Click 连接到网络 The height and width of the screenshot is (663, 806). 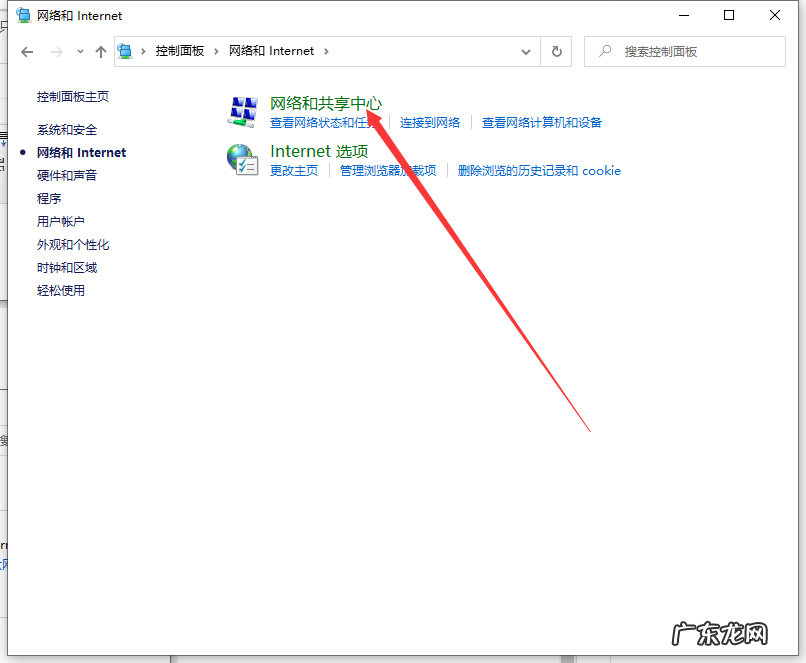pos(430,124)
